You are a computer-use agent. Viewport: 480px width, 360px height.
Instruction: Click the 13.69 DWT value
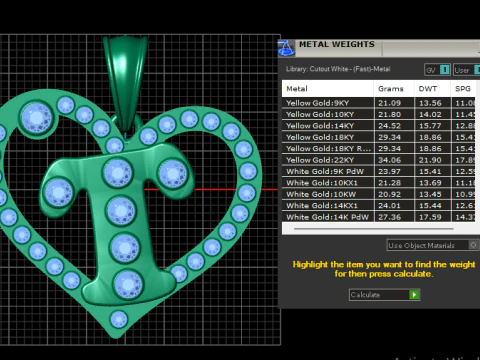click(430, 183)
